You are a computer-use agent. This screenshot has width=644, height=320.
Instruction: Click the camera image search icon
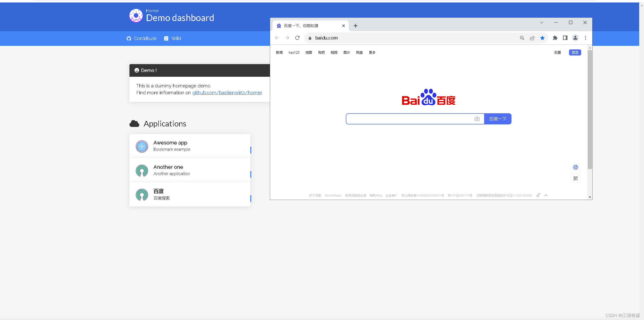click(477, 119)
